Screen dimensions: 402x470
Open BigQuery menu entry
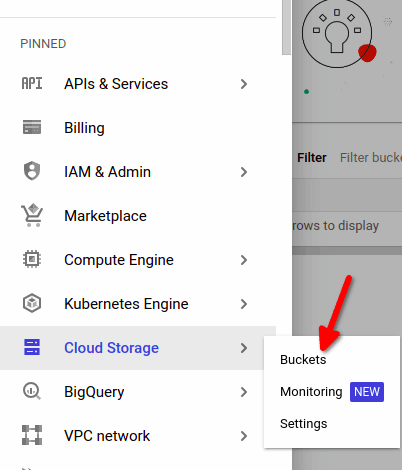click(138, 392)
